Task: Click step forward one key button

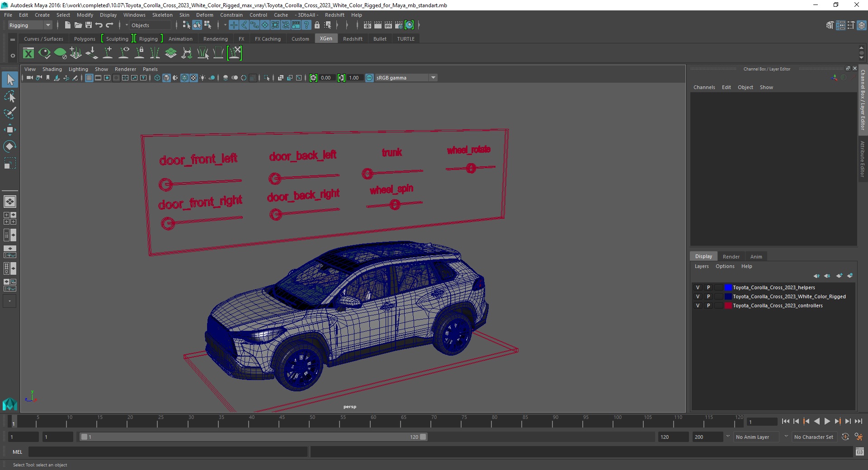Action: (x=837, y=421)
